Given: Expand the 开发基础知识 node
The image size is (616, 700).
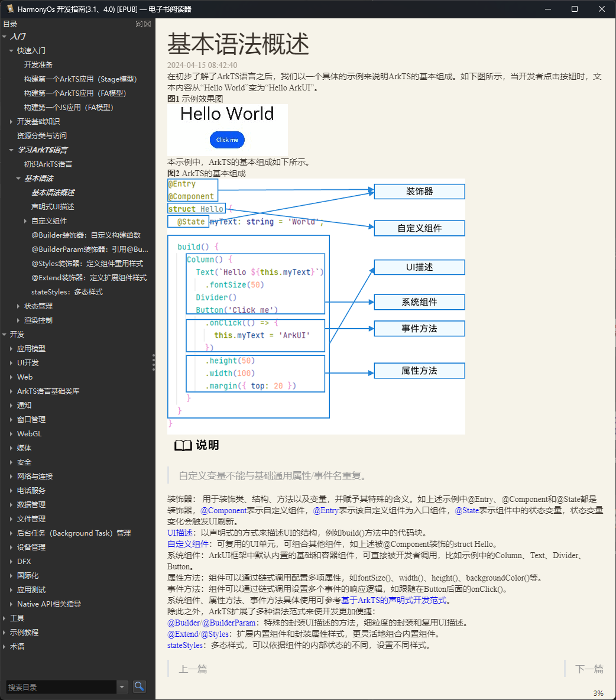Looking at the screenshot, I should pos(11,121).
